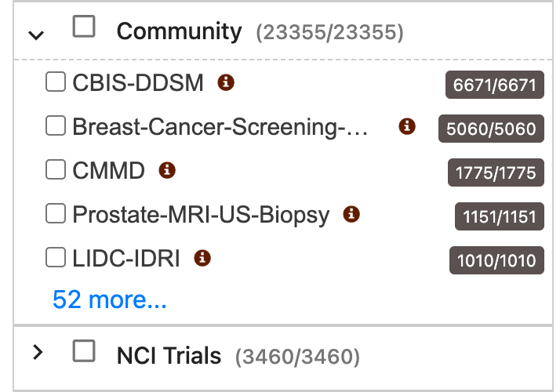This screenshot has width=560, height=392.
Task: Show 52 more collections link
Action: click(109, 299)
